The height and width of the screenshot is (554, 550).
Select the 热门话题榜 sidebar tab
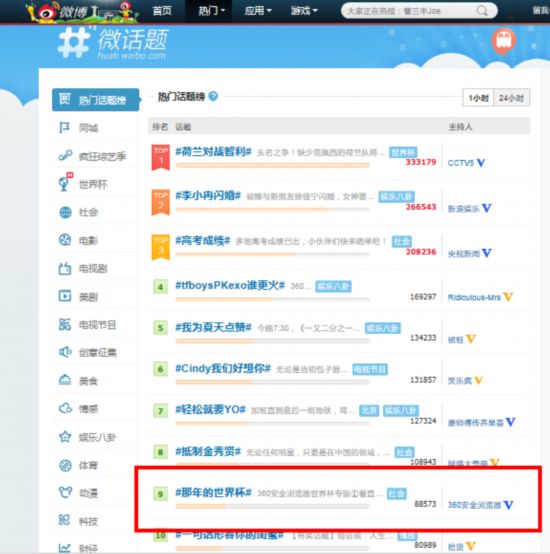[95, 100]
